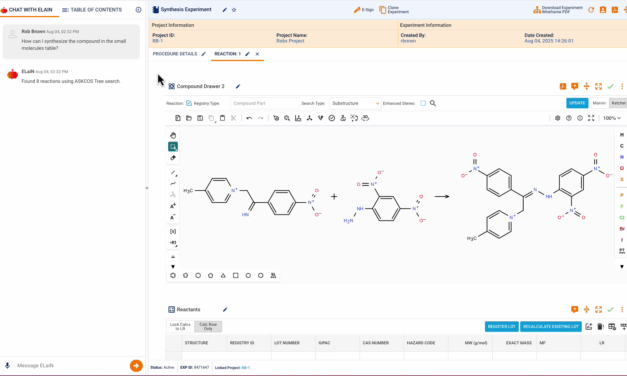Click the check structure icon

(x=331, y=118)
